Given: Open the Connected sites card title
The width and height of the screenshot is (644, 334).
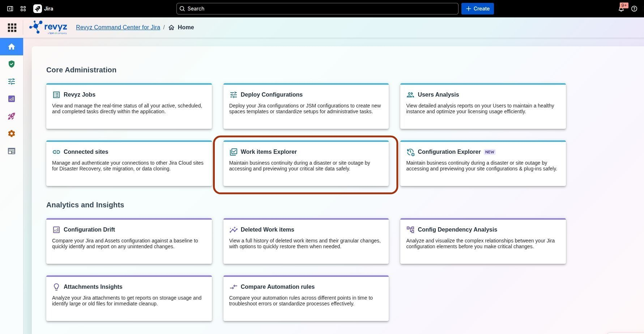Looking at the screenshot, I should pyautogui.click(x=86, y=152).
